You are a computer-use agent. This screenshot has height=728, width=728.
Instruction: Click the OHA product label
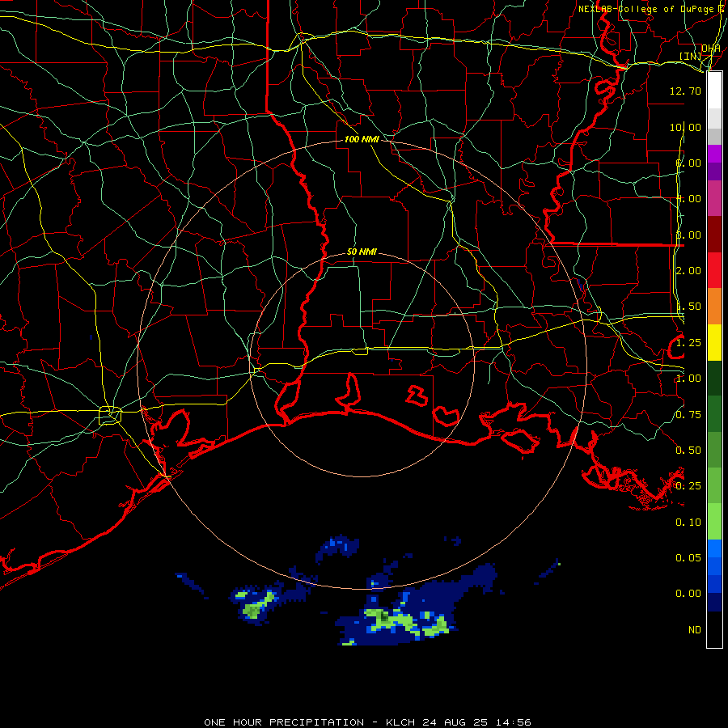[x=711, y=48]
